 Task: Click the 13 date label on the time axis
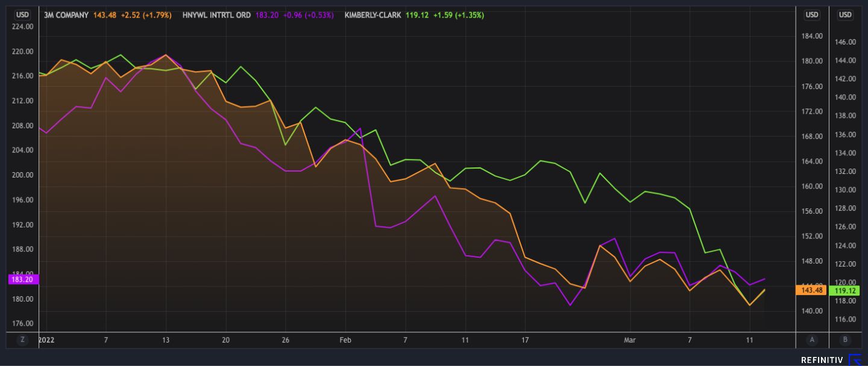coord(166,340)
